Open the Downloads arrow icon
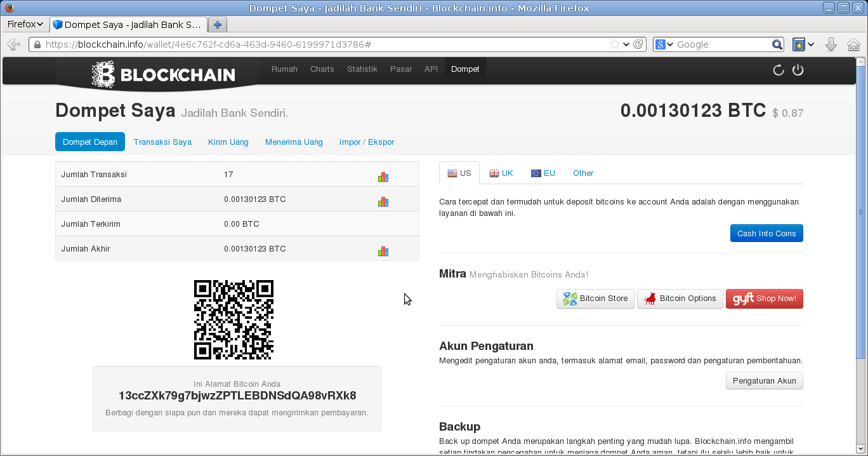This screenshot has width=868, height=456. pyautogui.click(x=831, y=44)
